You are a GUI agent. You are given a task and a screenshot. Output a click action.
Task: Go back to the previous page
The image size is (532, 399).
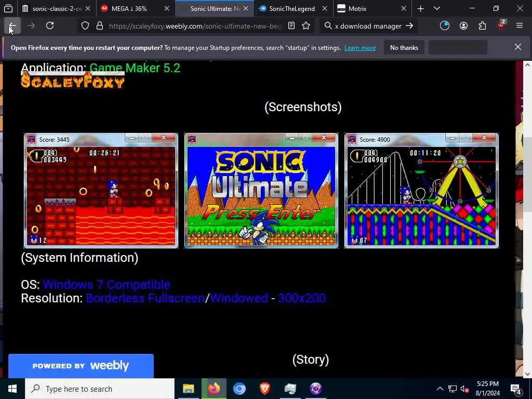point(12,26)
